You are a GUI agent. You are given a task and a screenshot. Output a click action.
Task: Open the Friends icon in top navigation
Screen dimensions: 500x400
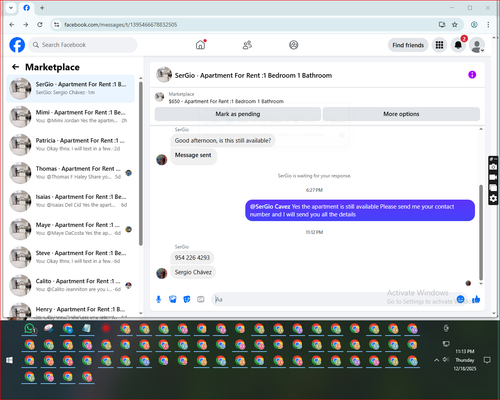[247, 45]
